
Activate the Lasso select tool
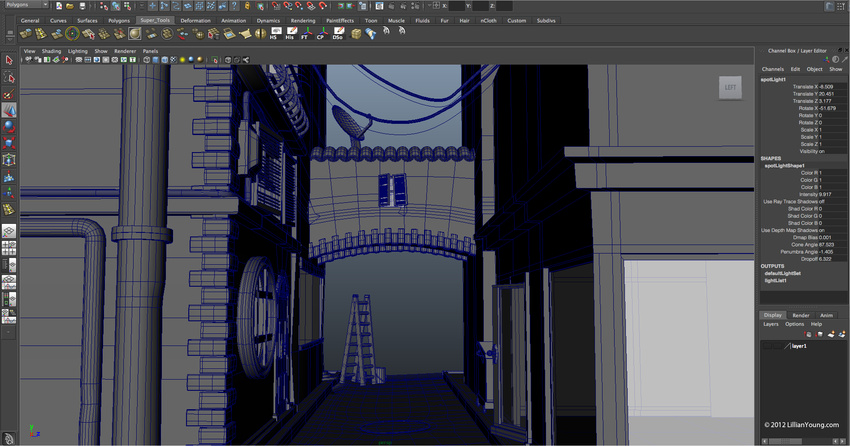[x=9, y=77]
